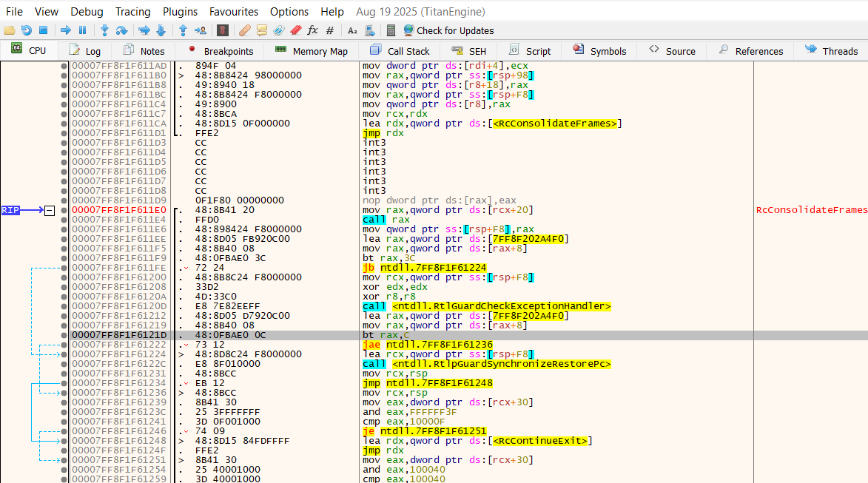The image size is (868, 483).
Task: Open the Bookmarks red icon
Action: point(296,30)
